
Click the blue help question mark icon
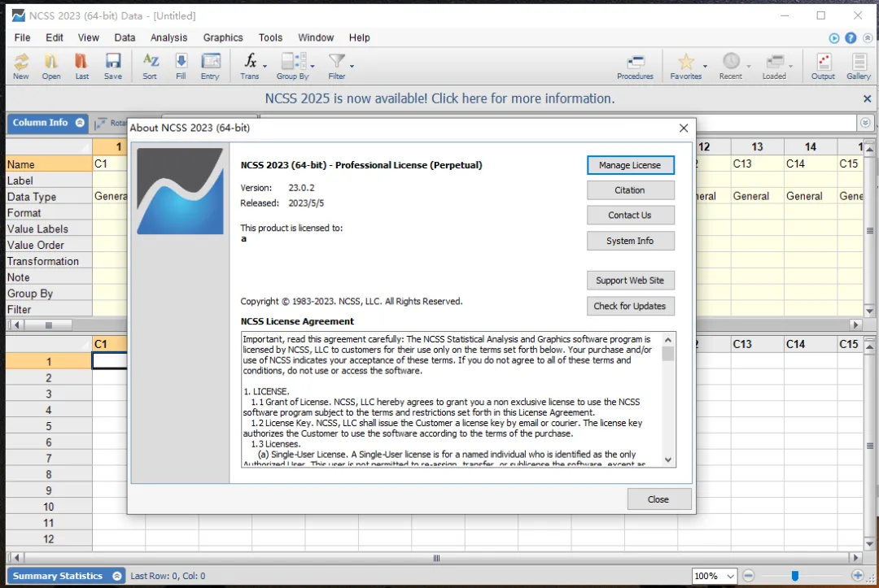point(851,38)
